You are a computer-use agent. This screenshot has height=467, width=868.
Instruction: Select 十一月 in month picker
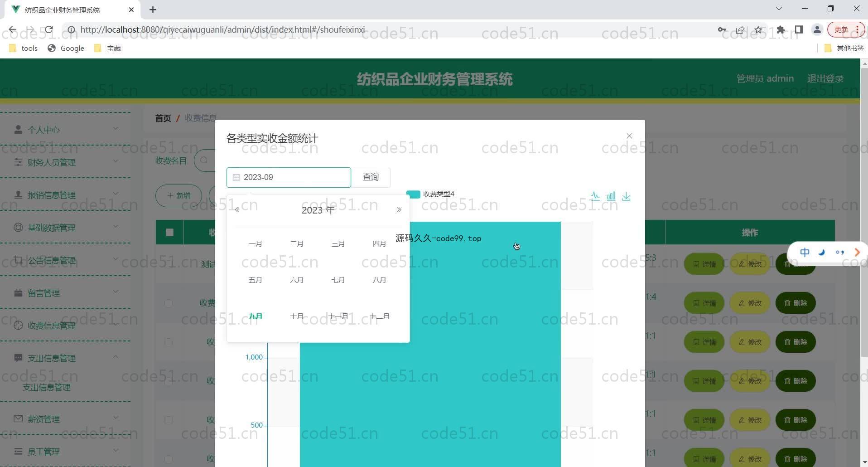pyautogui.click(x=338, y=316)
